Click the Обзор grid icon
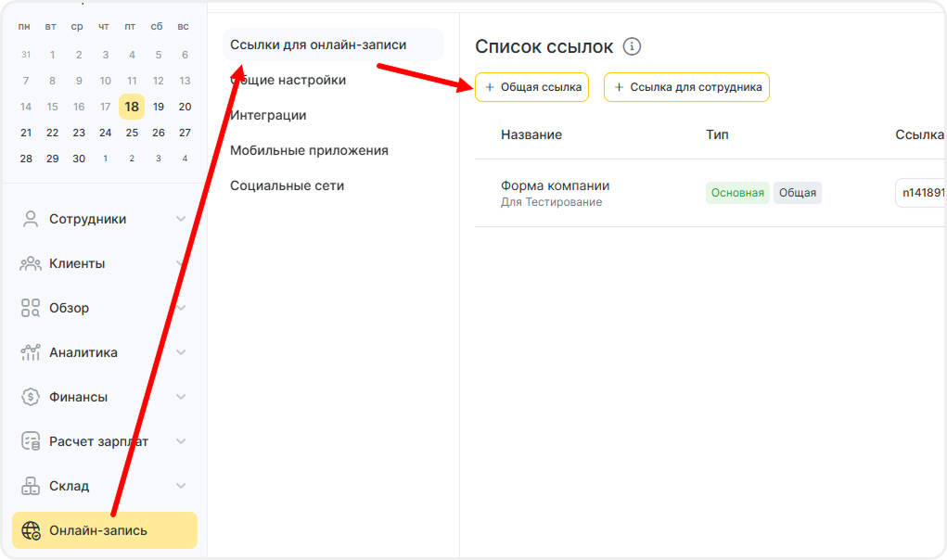This screenshot has height=560, width=947. point(31,308)
